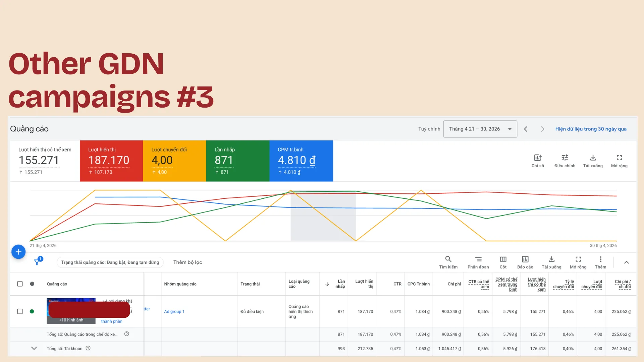Image resolution: width=644 pixels, height=362 pixels.
Task: Open the Tháng 4 21 – 30, 2026 date dropdown
Action: click(480, 129)
